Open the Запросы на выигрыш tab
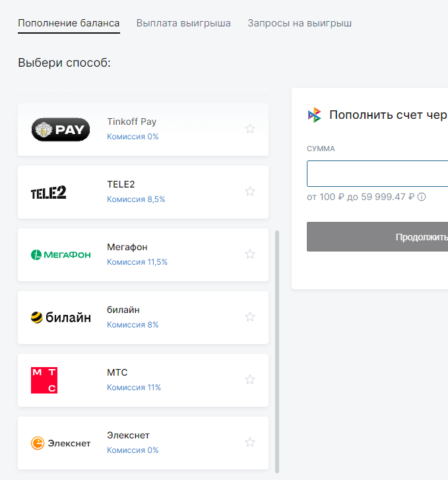The image size is (448, 480). click(x=300, y=23)
